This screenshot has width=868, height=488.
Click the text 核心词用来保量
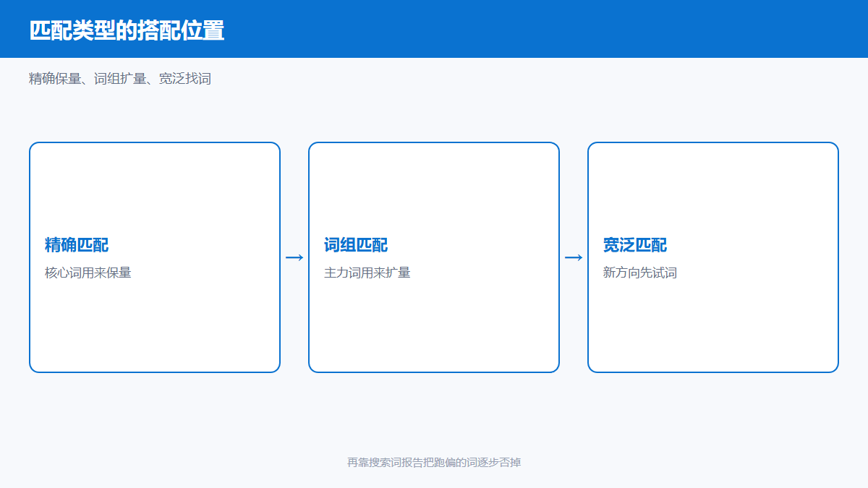tap(88, 273)
